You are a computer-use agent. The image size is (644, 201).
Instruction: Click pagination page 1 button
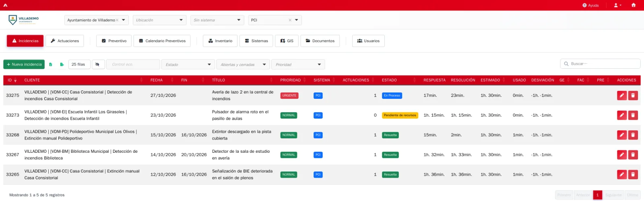(x=598, y=195)
